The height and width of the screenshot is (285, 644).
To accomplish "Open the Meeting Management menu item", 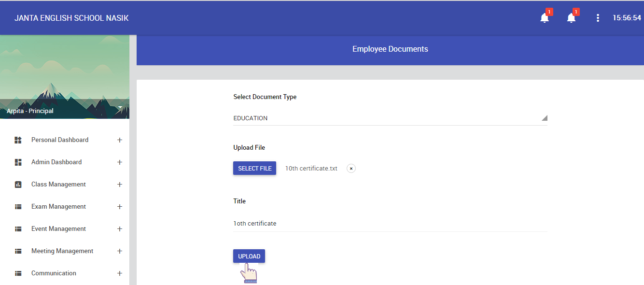I will (x=62, y=251).
